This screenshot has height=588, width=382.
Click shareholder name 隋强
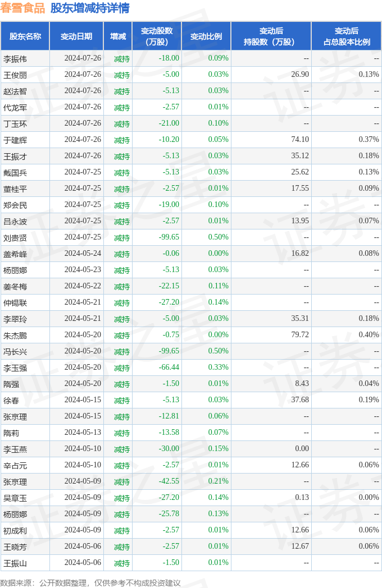(11, 384)
